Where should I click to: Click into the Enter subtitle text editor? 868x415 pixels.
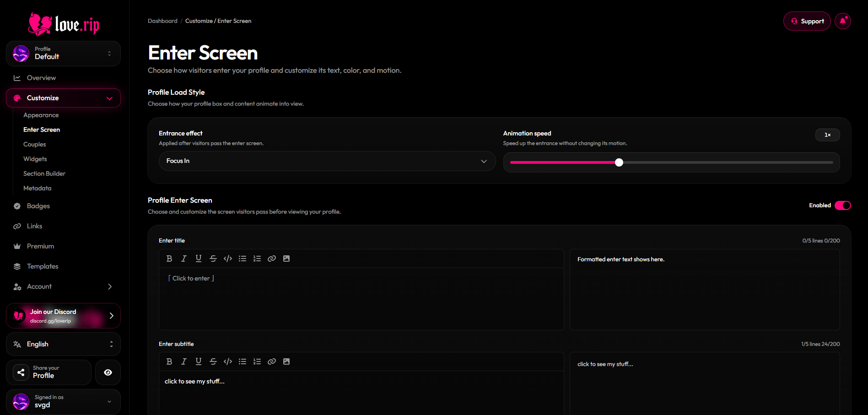(361, 393)
